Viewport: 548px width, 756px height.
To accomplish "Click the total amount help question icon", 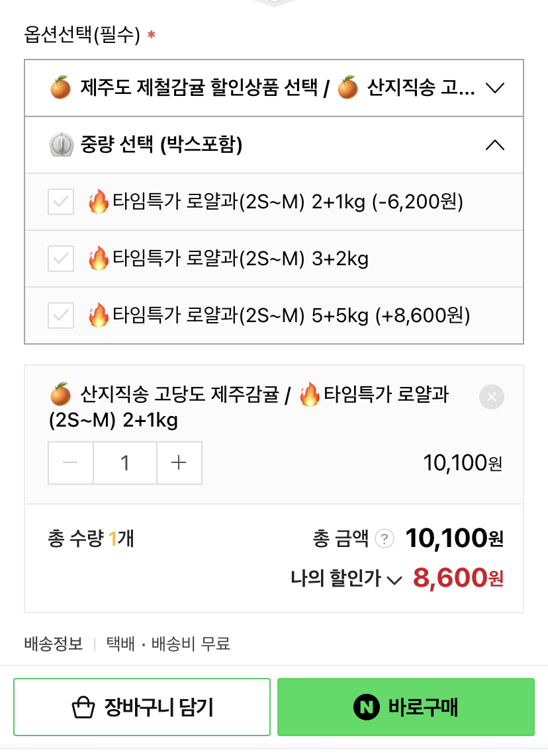I will (x=385, y=539).
